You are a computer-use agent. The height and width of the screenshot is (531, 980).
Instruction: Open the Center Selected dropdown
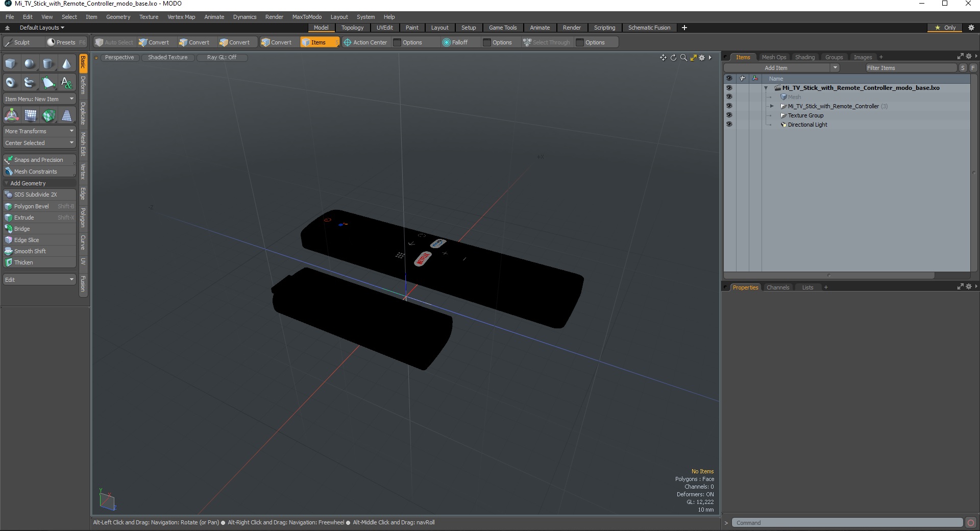point(39,143)
